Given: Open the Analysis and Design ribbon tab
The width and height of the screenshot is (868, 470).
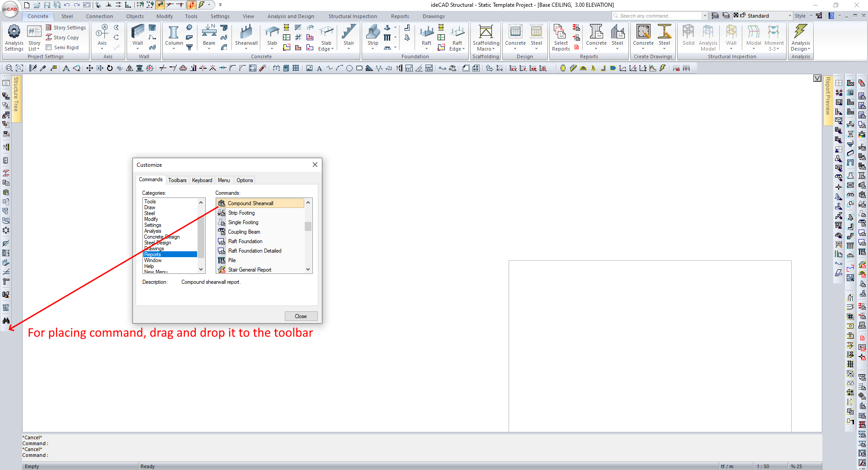Looking at the screenshot, I should (291, 16).
